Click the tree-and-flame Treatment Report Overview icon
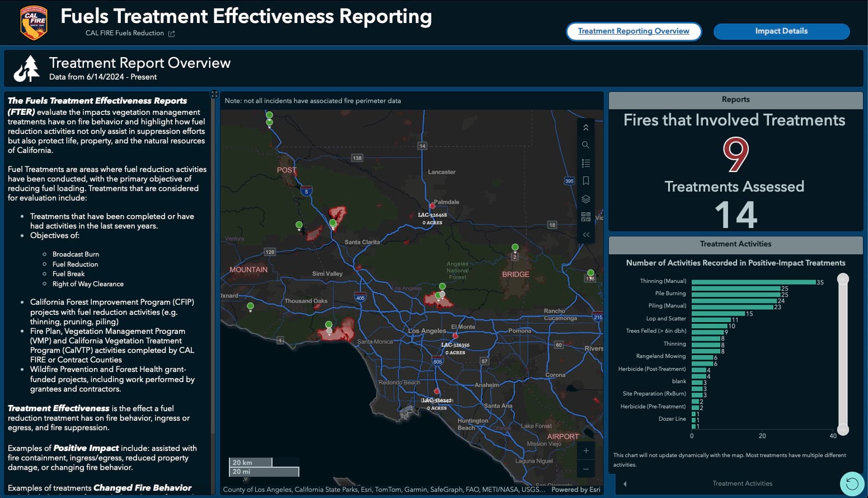 [x=27, y=67]
